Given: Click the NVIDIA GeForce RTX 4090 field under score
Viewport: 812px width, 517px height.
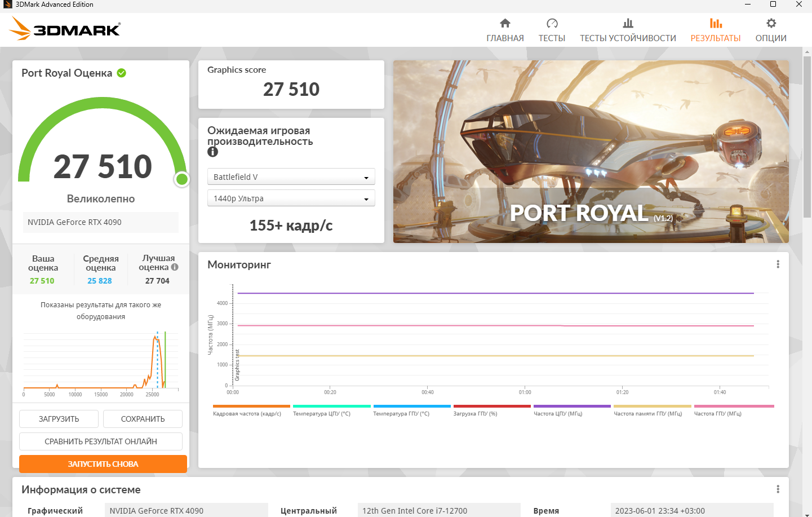Looking at the screenshot, I should (101, 222).
